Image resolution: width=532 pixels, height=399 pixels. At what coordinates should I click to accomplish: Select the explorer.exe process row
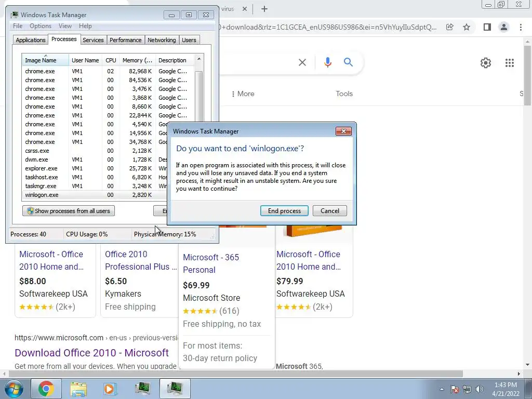pyautogui.click(x=95, y=168)
